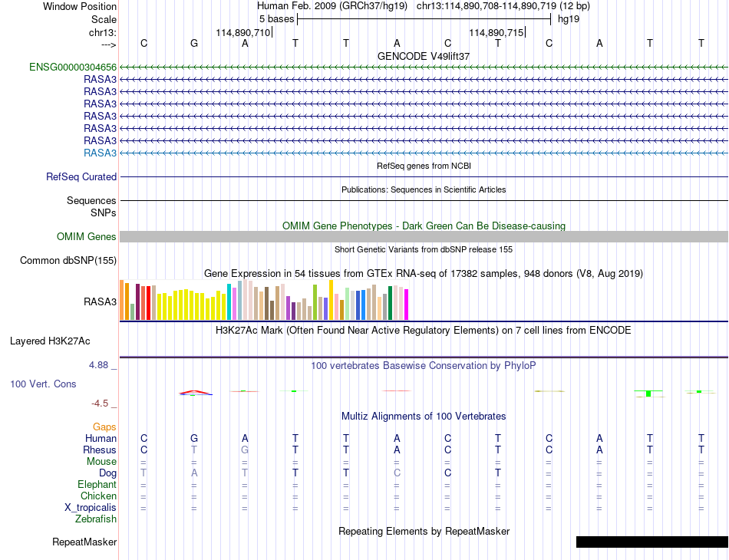The image size is (729, 560).
Task: Click the black RepeatMasker block
Action: [651, 542]
